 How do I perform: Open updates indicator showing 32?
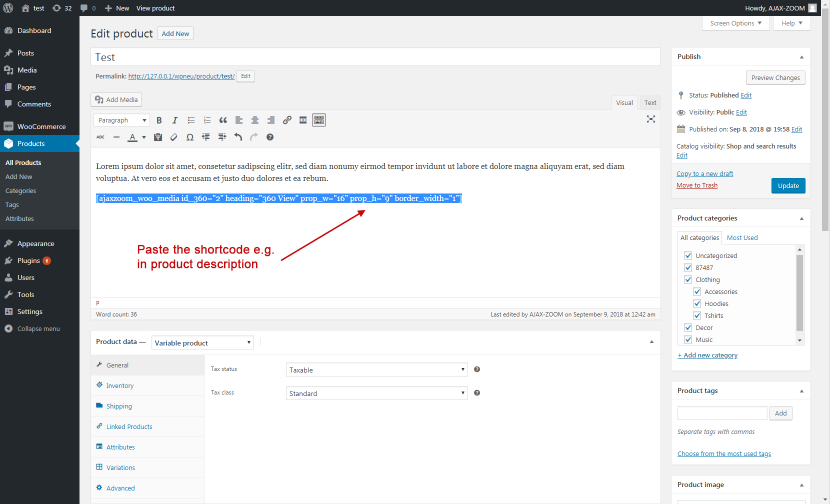pos(62,8)
